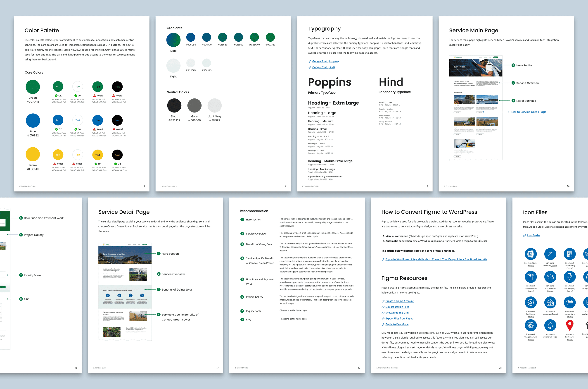The height and width of the screenshot is (389, 588).
Task: Select the icon-round-arrow.svg icon
Action: point(550,254)
